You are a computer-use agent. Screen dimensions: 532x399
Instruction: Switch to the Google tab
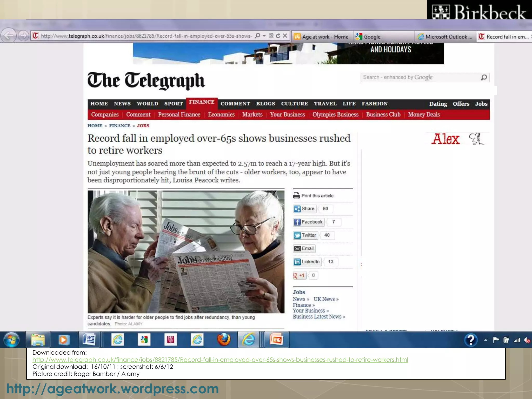[x=384, y=37]
